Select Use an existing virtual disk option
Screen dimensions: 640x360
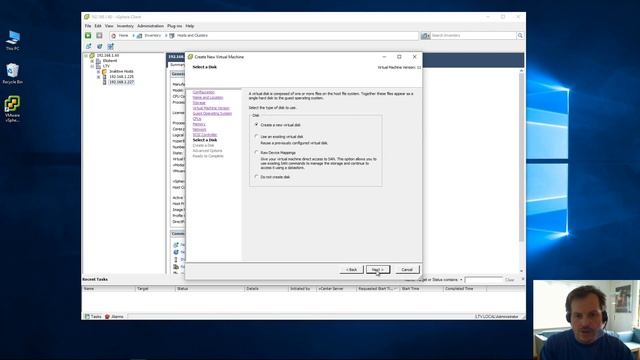256,136
